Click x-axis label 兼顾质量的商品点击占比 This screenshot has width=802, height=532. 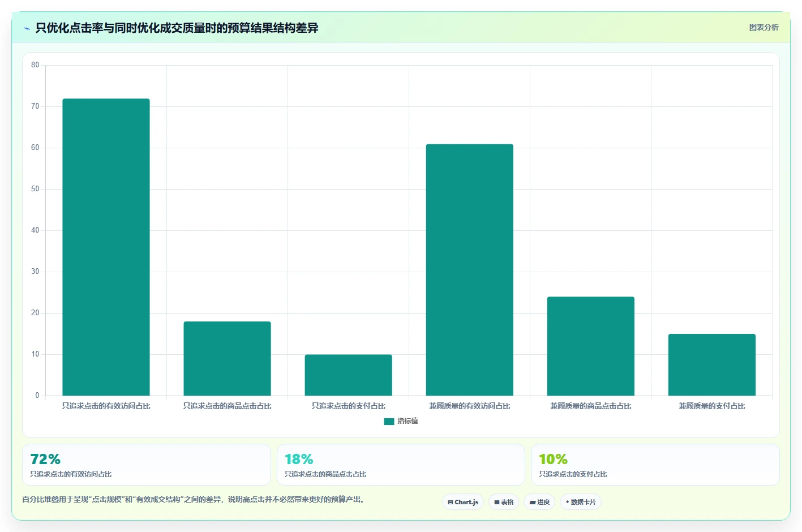click(x=591, y=406)
